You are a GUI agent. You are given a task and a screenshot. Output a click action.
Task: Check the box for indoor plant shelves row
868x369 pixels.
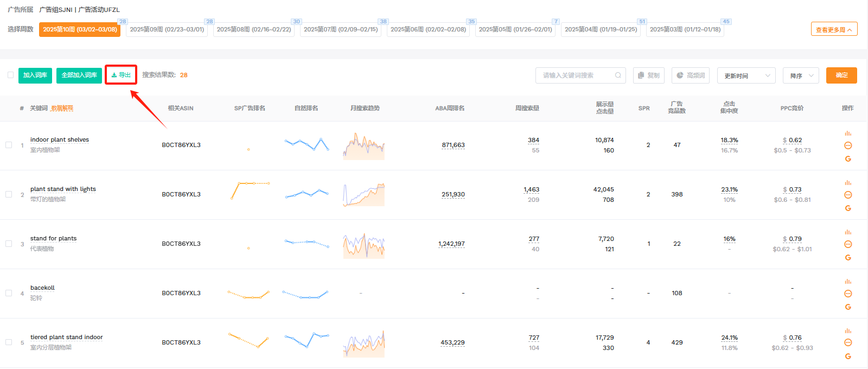[x=9, y=145]
